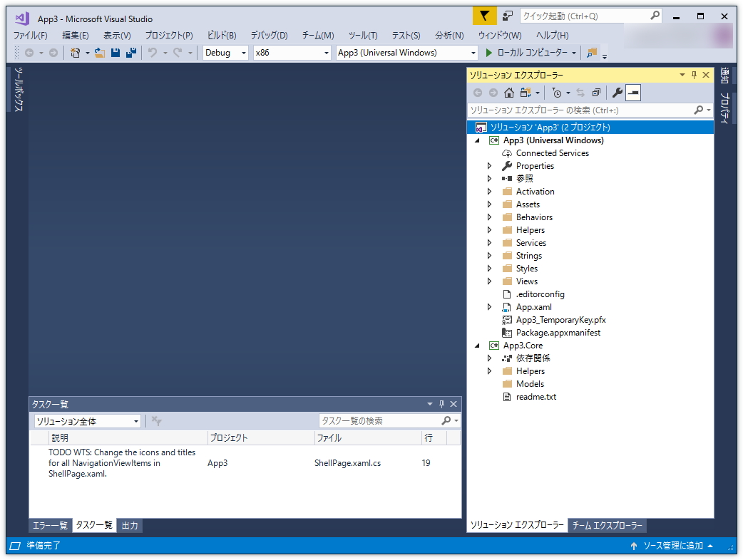
Task: Switch to the output (出力) tab
Action: pyautogui.click(x=130, y=525)
